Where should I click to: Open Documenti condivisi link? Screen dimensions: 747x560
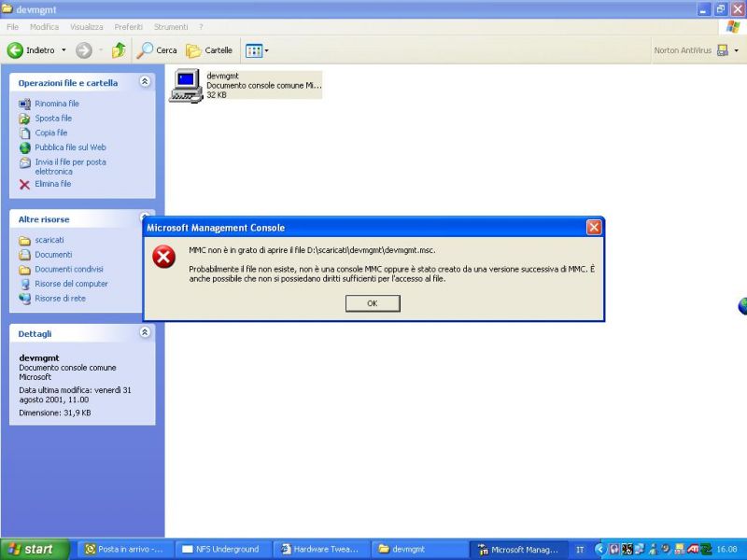(x=68, y=270)
